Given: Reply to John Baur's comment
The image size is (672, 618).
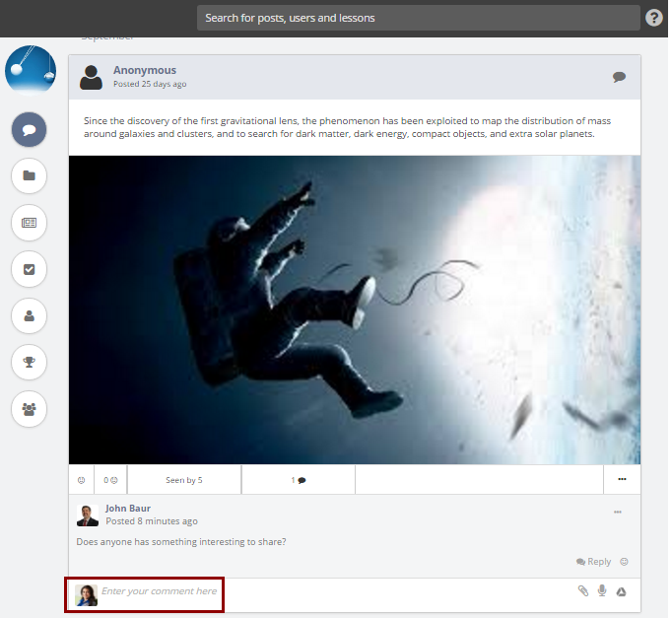Looking at the screenshot, I should pyautogui.click(x=593, y=562).
